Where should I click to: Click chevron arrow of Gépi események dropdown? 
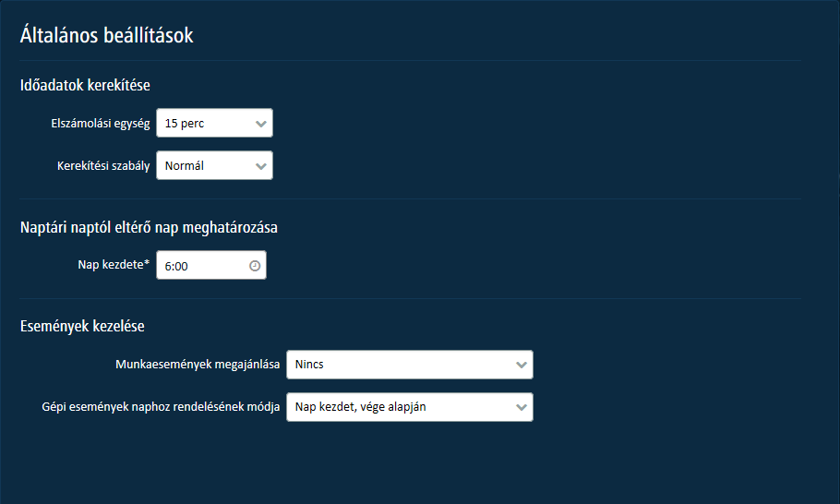[x=521, y=407]
